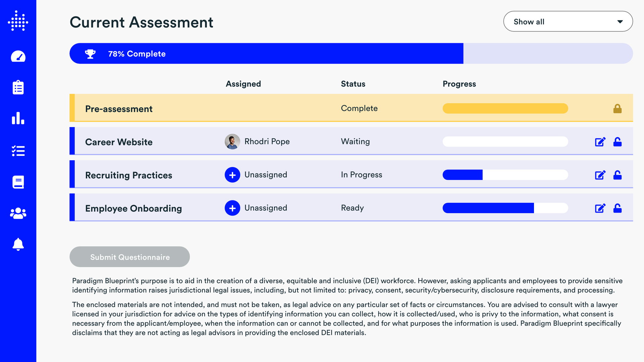Open the users group sidebar icon
Viewport: 644px width, 362px height.
tap(18, 213)
